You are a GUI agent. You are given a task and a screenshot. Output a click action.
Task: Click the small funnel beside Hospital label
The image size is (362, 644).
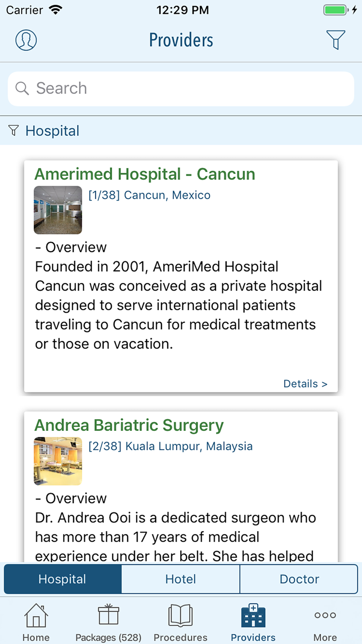click(13, 130)
